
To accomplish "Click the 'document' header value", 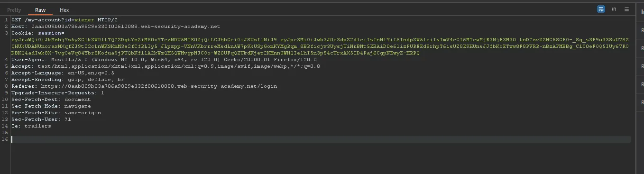I will pyautogui.click(x=77, y=100).
